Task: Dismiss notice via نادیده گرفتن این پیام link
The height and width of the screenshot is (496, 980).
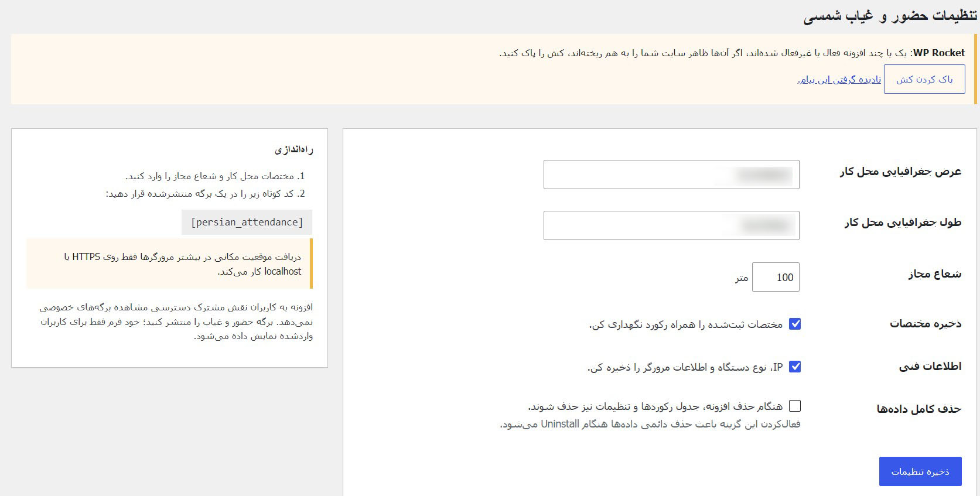Action: coord(839,80)
